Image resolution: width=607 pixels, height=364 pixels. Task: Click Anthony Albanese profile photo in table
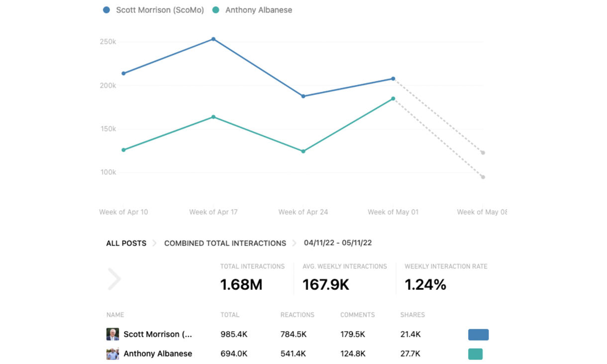(113, 354)
